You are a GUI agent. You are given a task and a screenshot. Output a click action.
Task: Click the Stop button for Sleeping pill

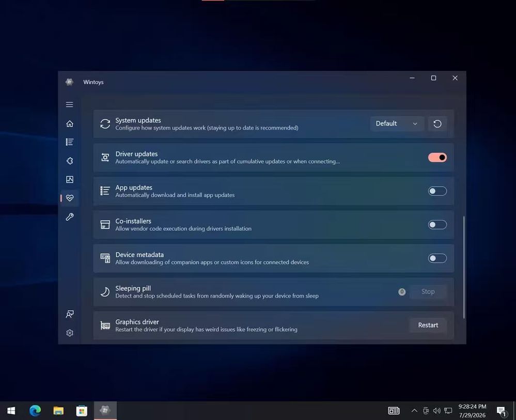428,292
